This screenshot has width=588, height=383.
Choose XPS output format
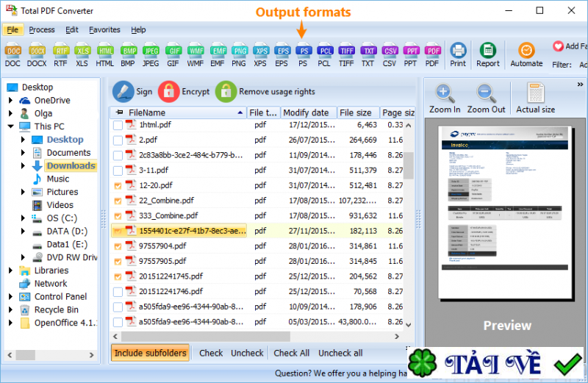coord(261,55)
